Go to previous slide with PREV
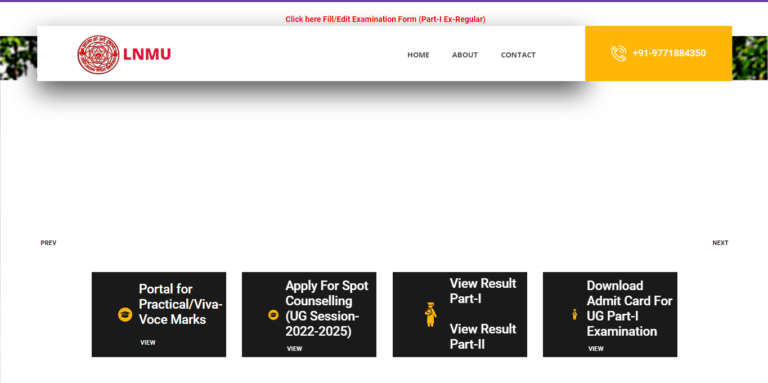This screenshot has height=383, width=768. click(x=48, y=243)
